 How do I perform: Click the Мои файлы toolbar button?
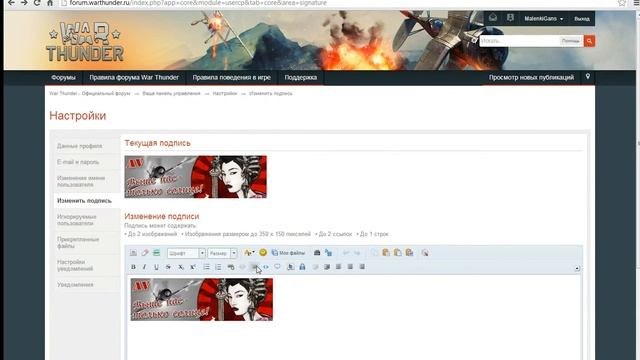click(288, 253)
